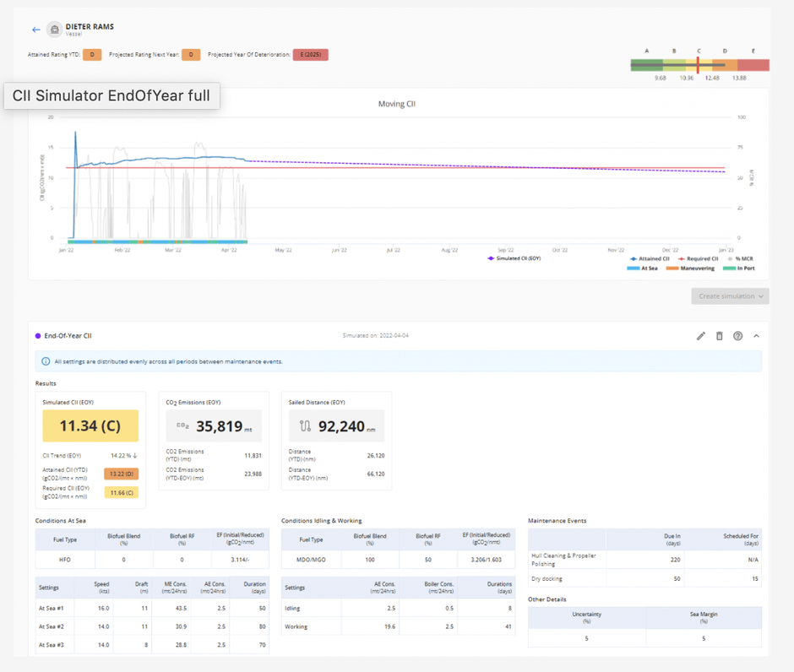This screenshot has height=672, width=794.
Task: Click the Simulated CII 11.34 (C) value box
Action: (90, 426)
